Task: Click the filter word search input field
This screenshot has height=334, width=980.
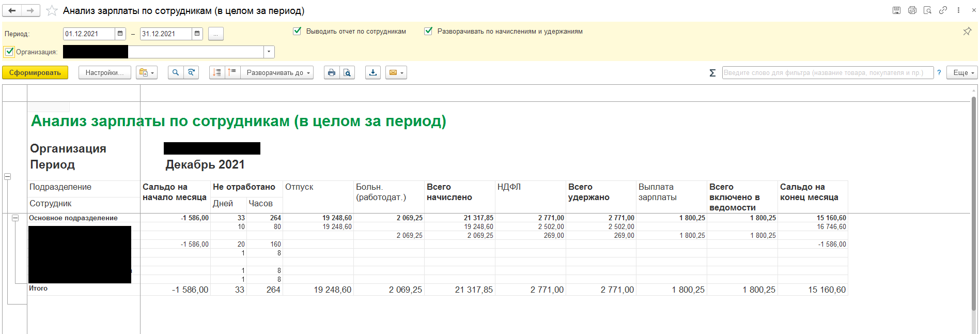Action: click(x=827, y=73)
